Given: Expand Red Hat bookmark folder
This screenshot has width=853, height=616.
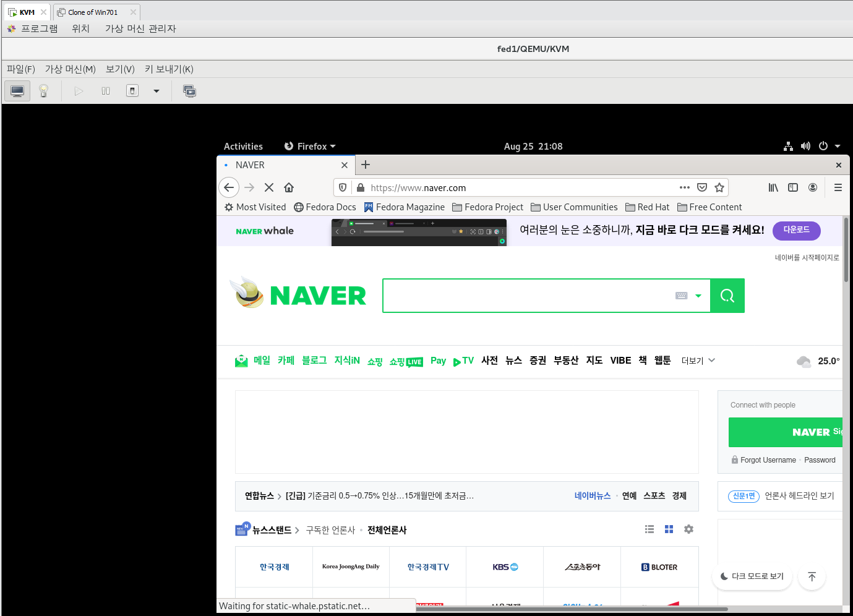Looking at the screenshot, I should coord(647,207).
